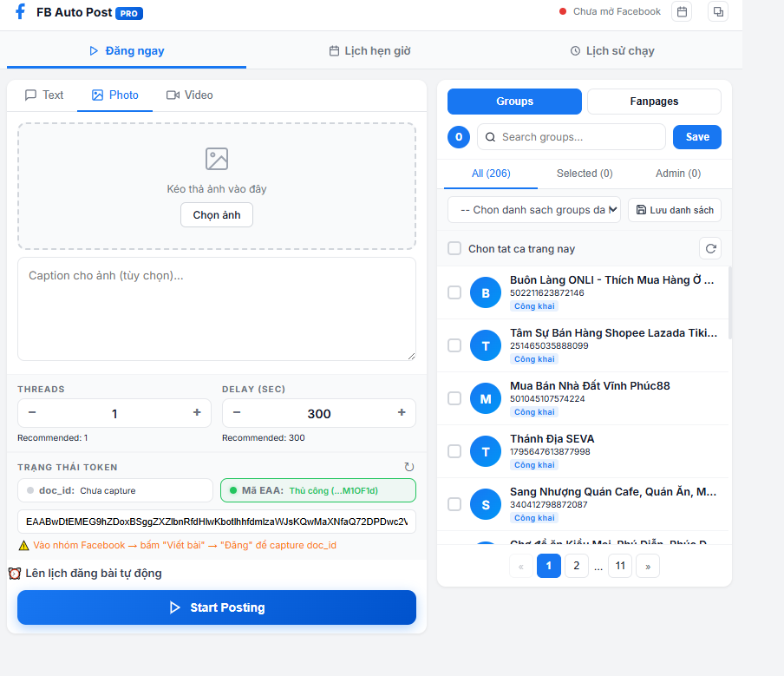Tick checkbox for Sang Nhượng Quán Cafe group

[x=454, y=504]
